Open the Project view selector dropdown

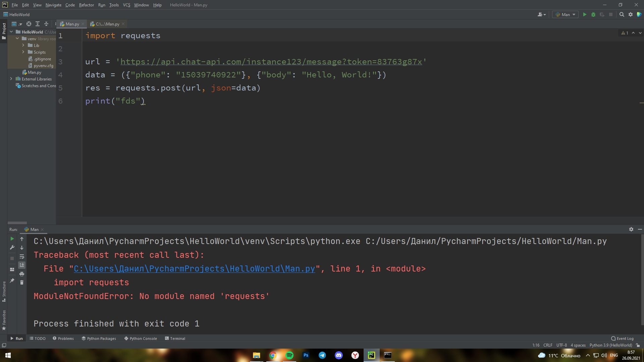(x=16, y=24)
